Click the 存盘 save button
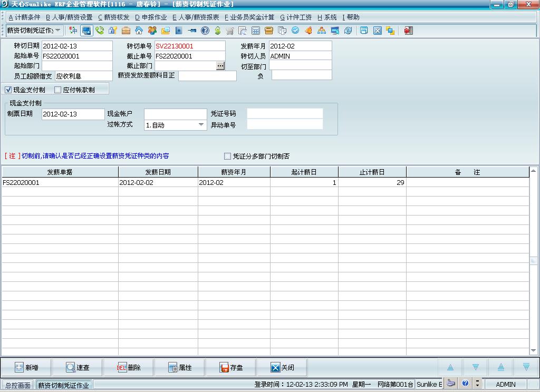This screenshot has height=392, width=540. point(231,368)
